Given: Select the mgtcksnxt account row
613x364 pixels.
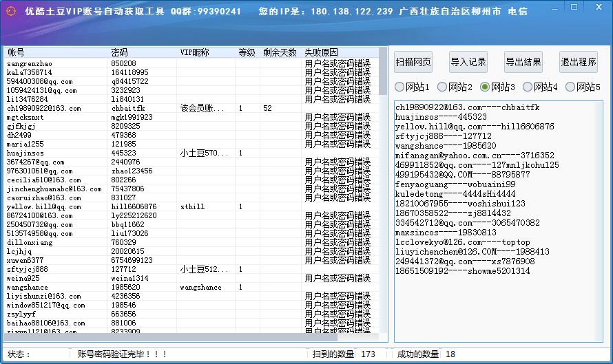Looking at the screenshot, I should tap(191, 117).
